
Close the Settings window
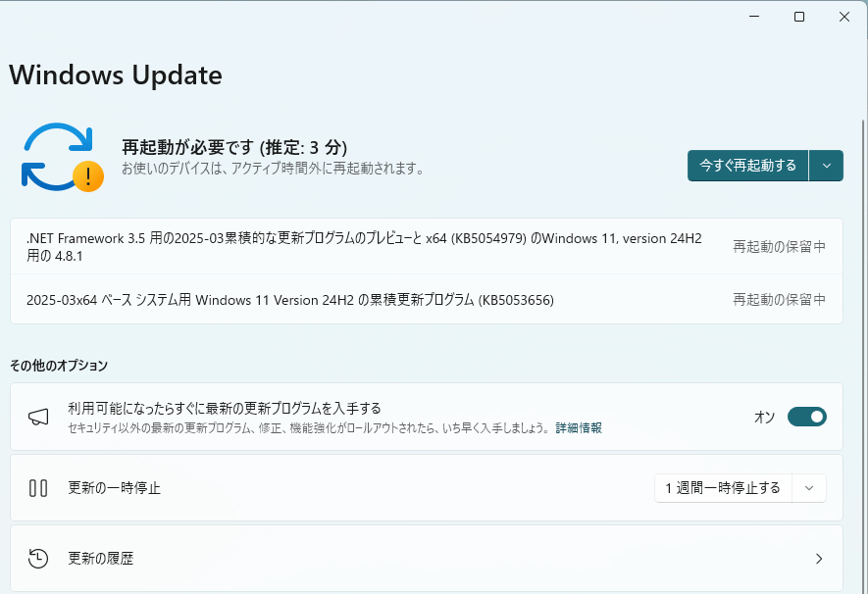point(844,17)
